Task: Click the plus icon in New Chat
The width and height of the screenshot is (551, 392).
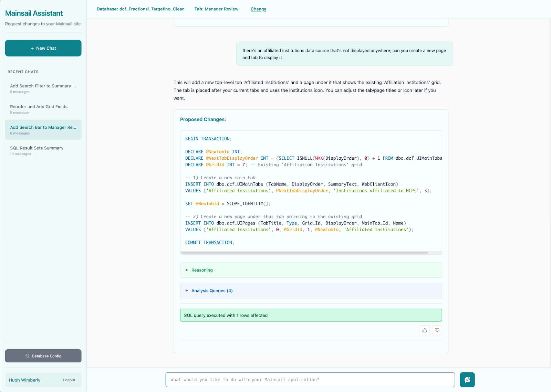Action: pos(32,49)
